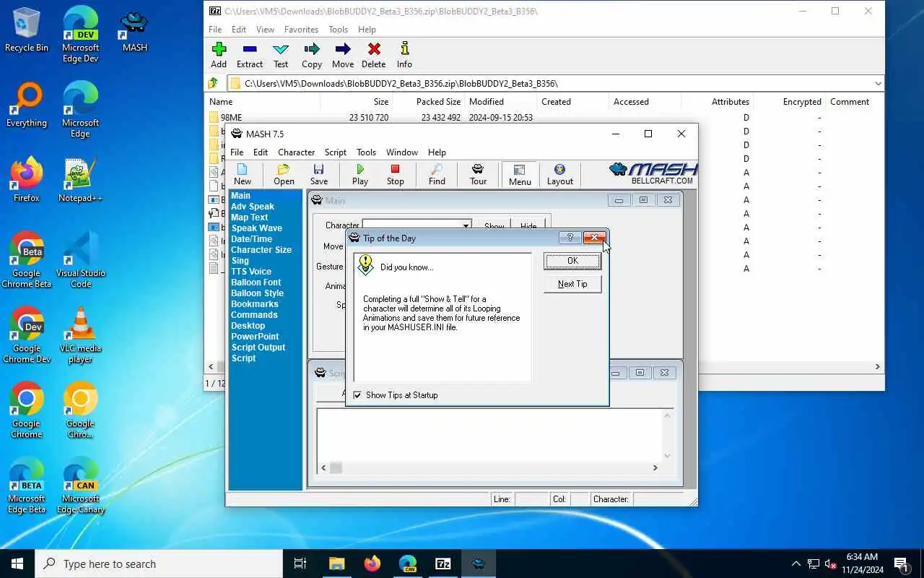The width and height of the screenshot is (924, 578).
Task: Open Google Chrome Beta desktop icon
Action: point(27,259)
